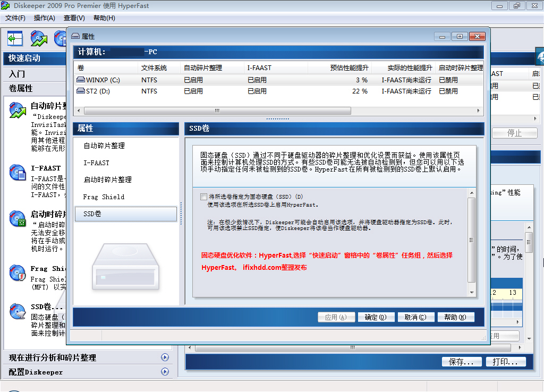Open the 帮助(H) menu
This screenshot has height=392, width=544.
(104, 18)
